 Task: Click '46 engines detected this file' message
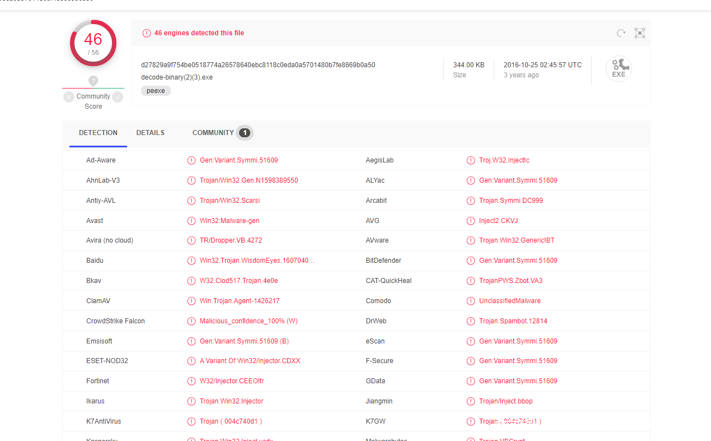(199, 33)
